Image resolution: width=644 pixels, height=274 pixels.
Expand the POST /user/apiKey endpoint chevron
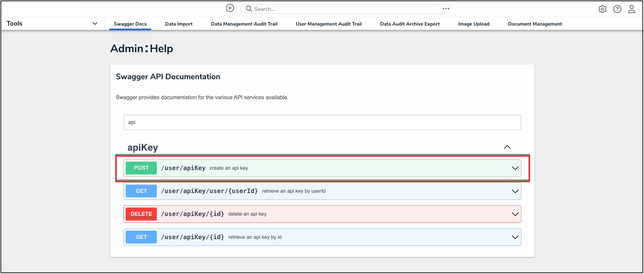[515, 168]
